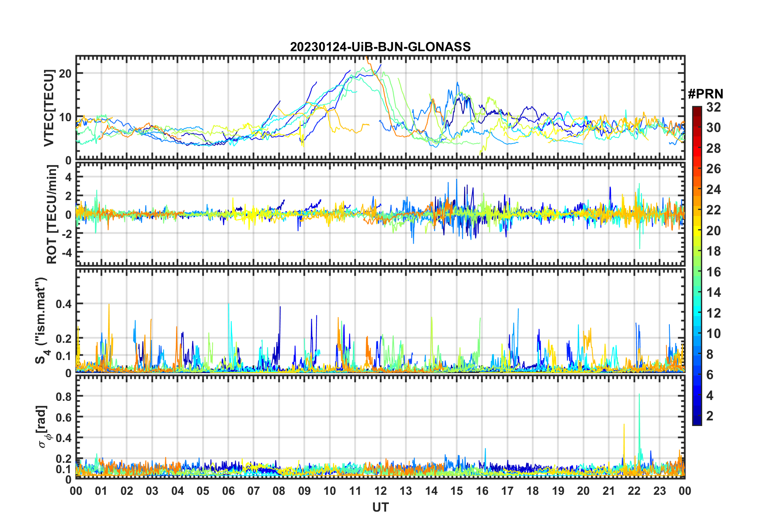This screenshot has width=761, height=532.
Task: Select the UT x-axis label
Action: 380,507
